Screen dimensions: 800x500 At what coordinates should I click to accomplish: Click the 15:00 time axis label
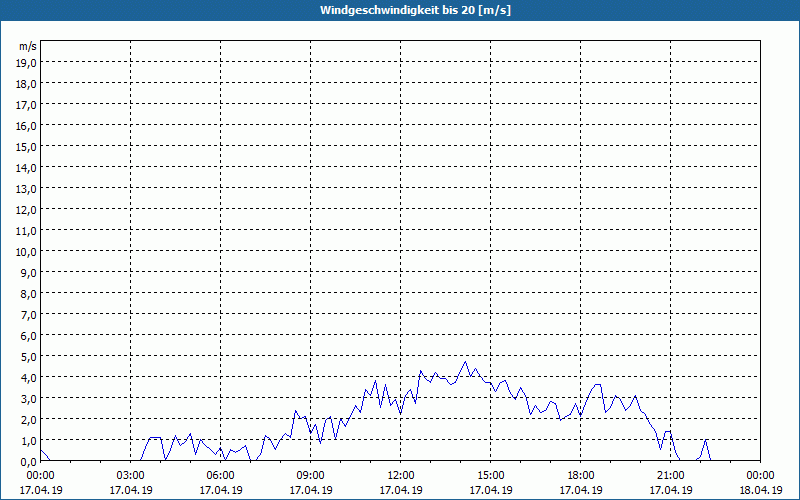[491, 476]
